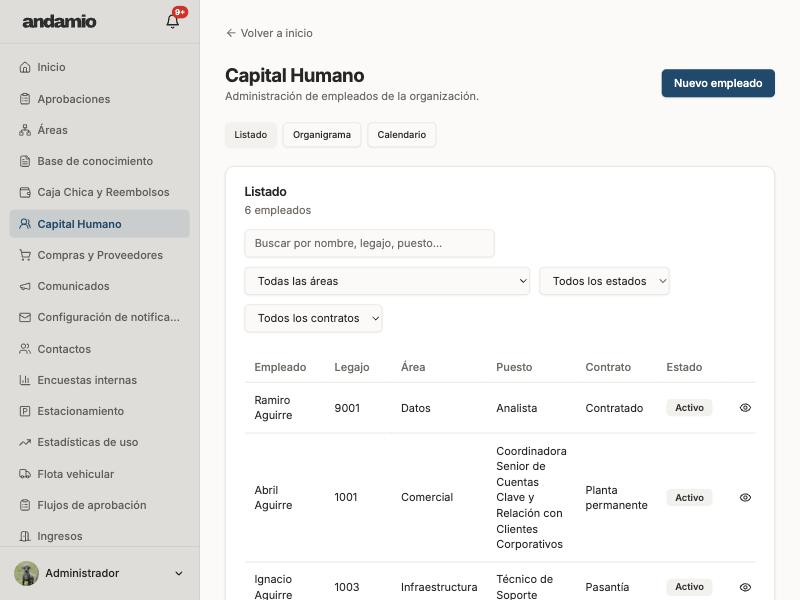The width and height of the screenshot is (800, 600).
Task: Open the notifications bell icon
Action: pos(172,21)
